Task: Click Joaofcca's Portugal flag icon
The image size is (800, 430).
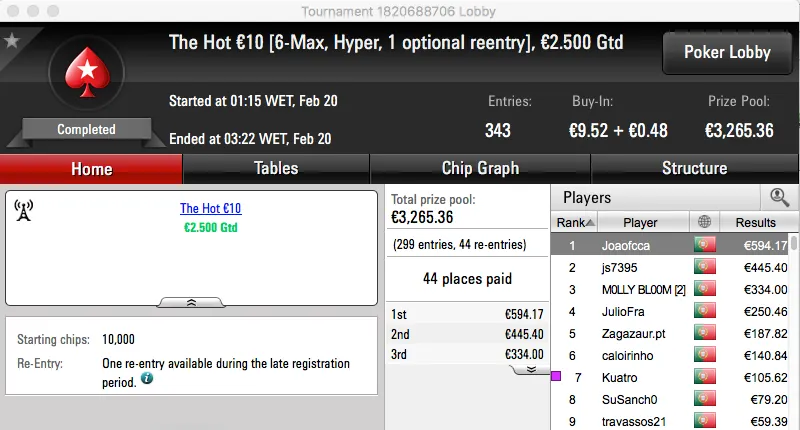Action: coord(705,245)
